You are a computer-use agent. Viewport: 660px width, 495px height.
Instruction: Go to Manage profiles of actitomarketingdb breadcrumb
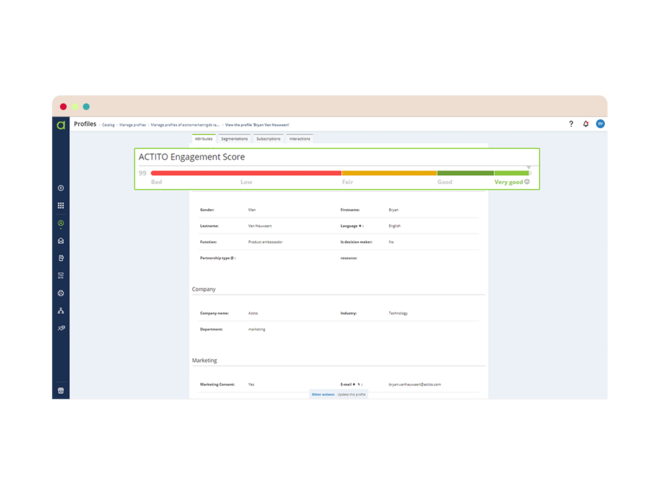185,125
